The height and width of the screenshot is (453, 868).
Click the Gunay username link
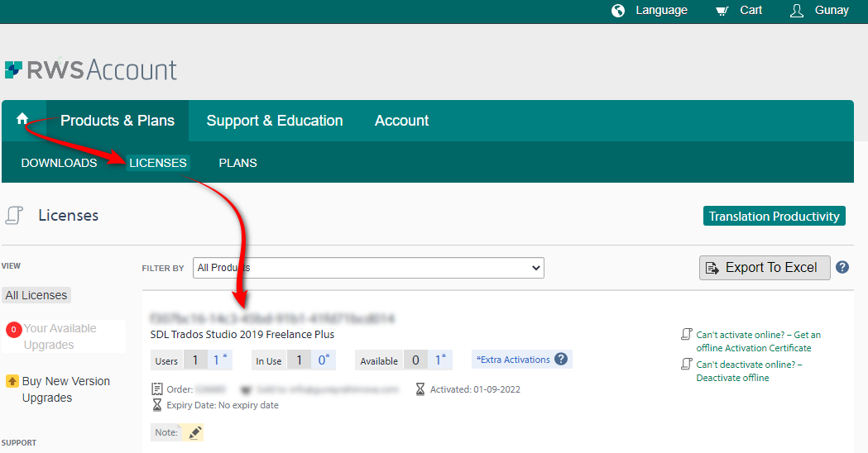pyautogui.click(x=832, y=11)
